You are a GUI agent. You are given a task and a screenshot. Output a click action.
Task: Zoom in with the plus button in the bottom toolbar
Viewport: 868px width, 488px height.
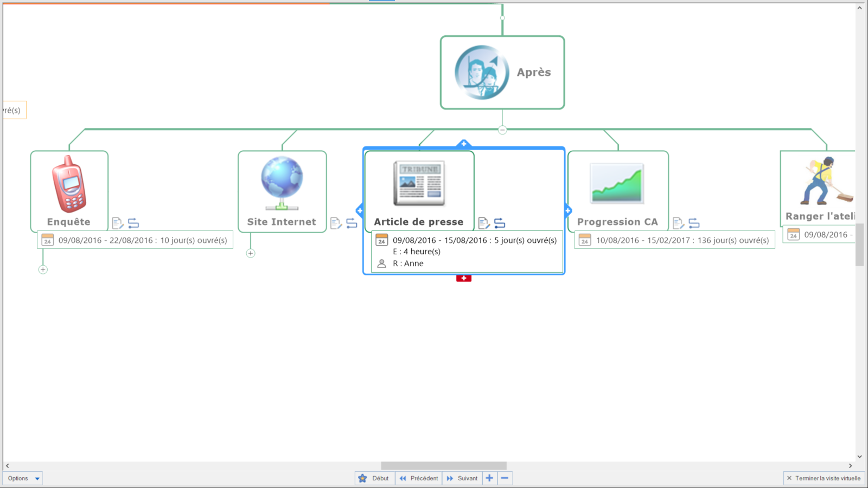tap(489, 478)
